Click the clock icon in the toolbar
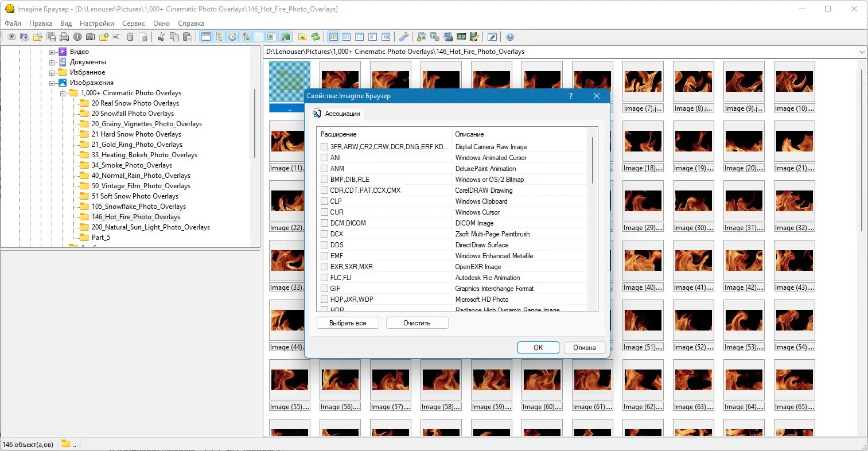The image size is (868, 451). 232,37
